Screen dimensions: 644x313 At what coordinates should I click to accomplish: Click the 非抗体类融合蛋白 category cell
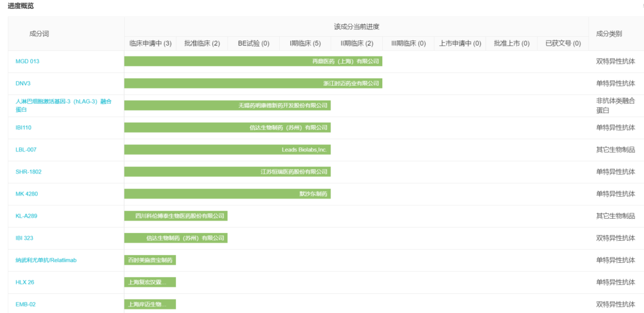[615, 106]
